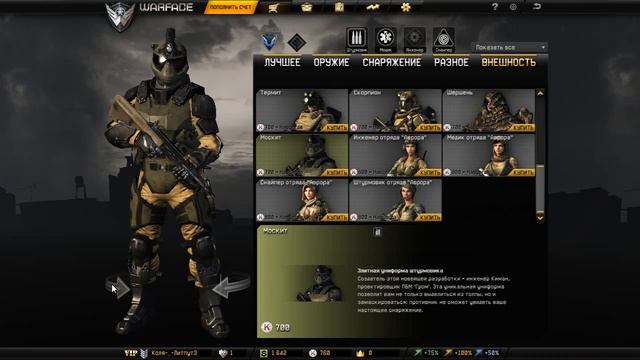This screenshot has height=360, width=640.
Task: Buy the Термит skin with КУПИТЬ
Action: 336,128
